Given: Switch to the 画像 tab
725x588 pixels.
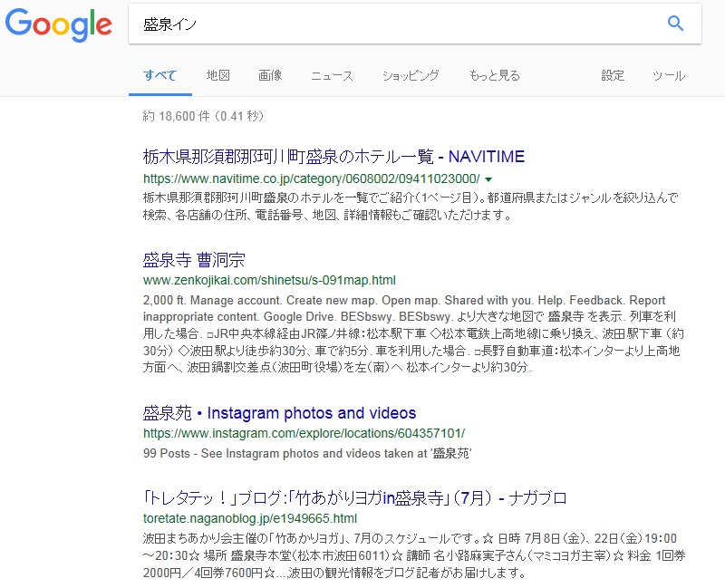Looking at the screenshot, I should click(x=270, y=75).
